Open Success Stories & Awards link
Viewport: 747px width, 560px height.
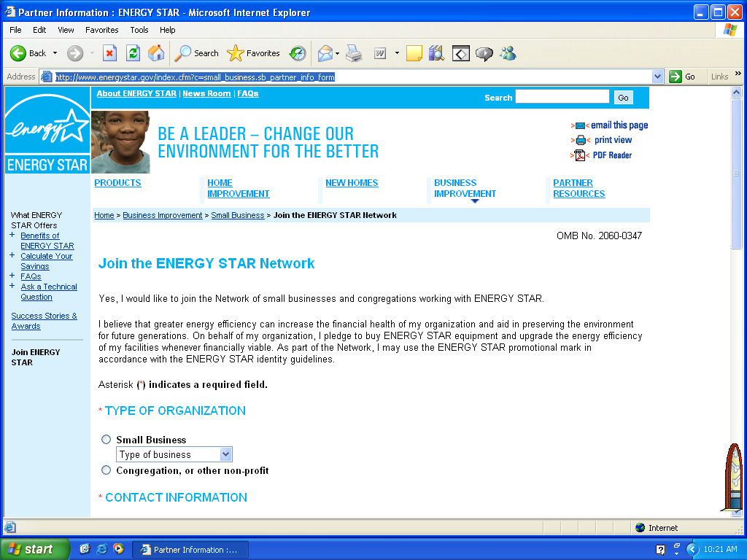click(44, 321)
